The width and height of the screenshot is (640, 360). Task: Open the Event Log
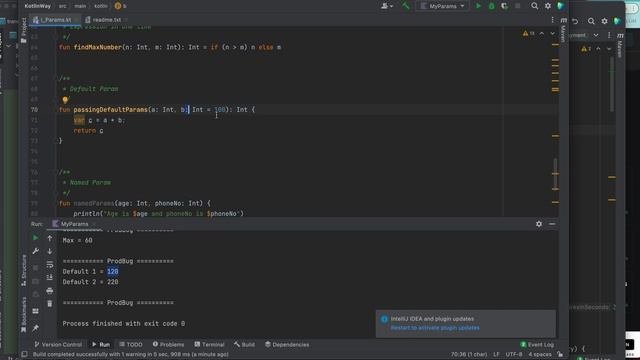(537, 344)
